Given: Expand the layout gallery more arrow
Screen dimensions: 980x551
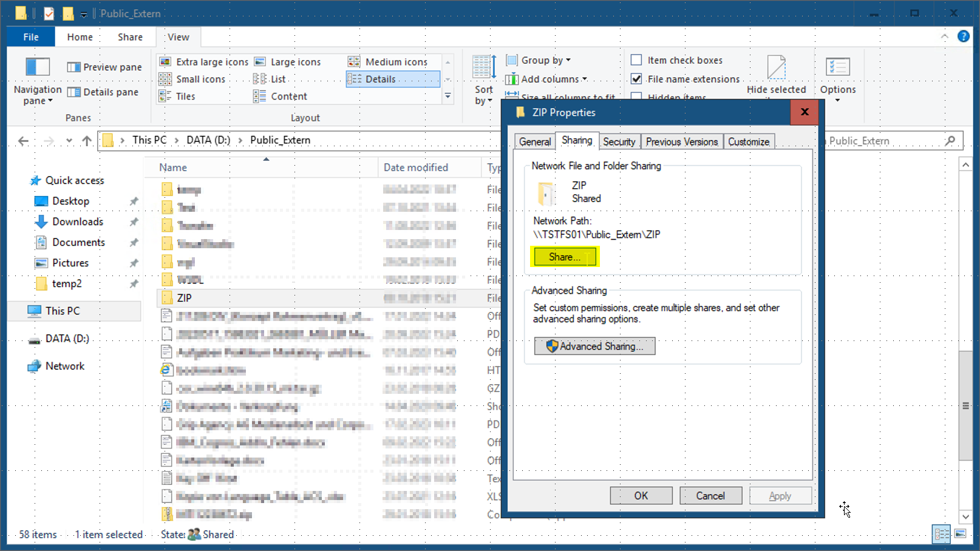Looking at the screenshot, I should pos(448,96).
